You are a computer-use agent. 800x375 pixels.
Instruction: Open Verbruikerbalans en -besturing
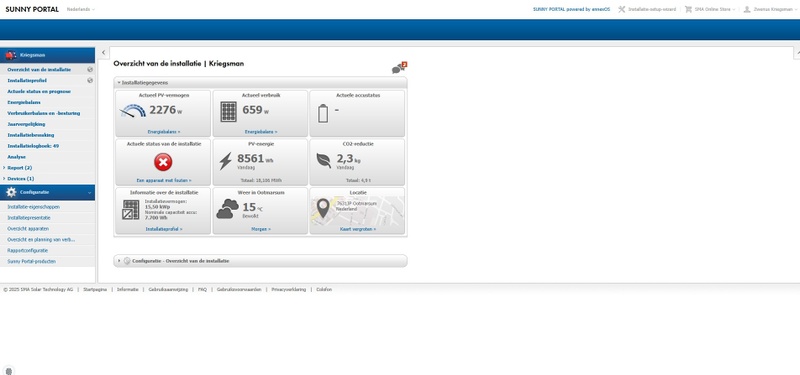point(44,113)
